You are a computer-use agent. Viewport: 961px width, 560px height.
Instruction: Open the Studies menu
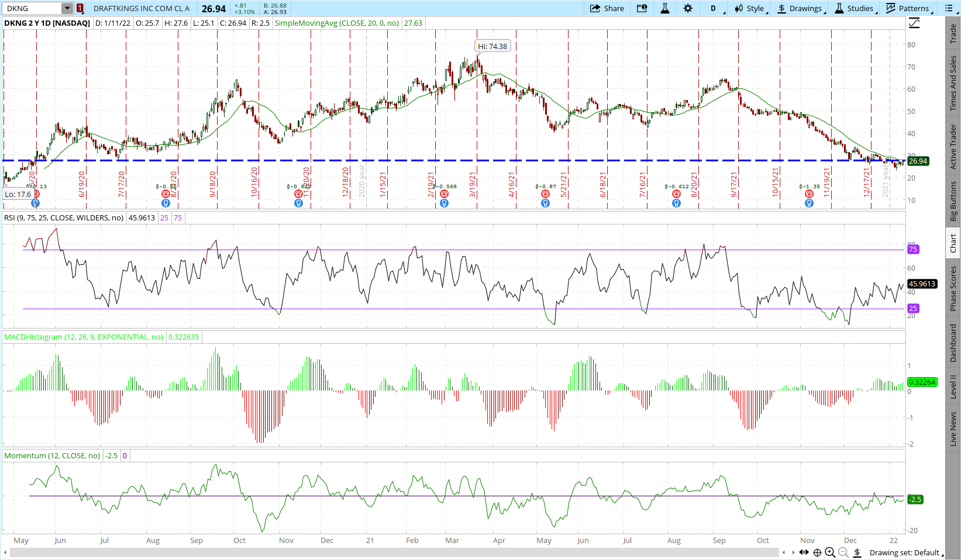855,8
